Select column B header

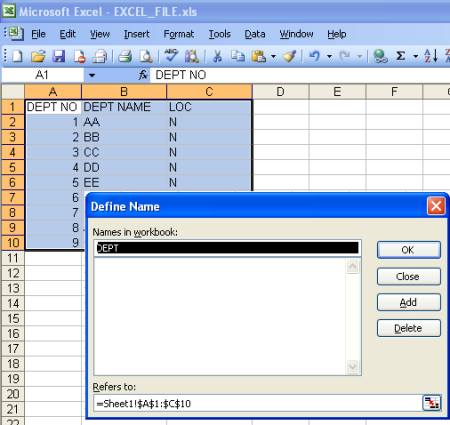click(124, 92)
